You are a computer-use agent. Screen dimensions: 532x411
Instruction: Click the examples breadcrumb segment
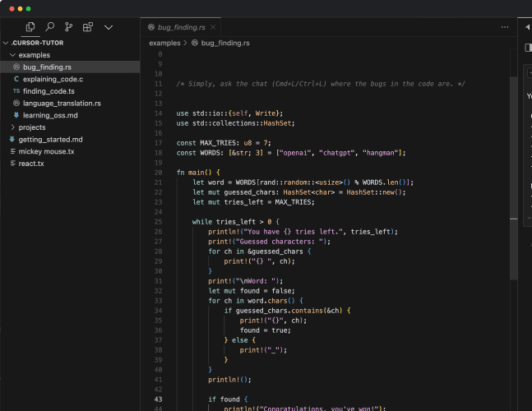click(x=164, y=42)
